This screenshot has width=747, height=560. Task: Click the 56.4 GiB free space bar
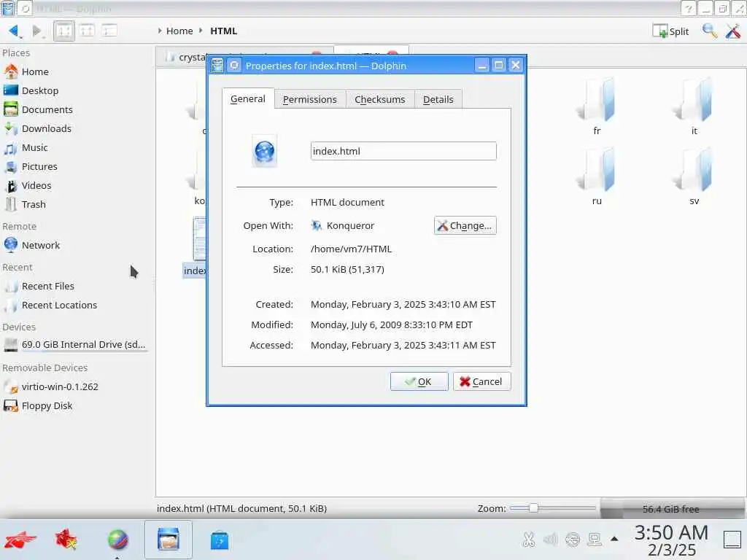coord(672,508)
